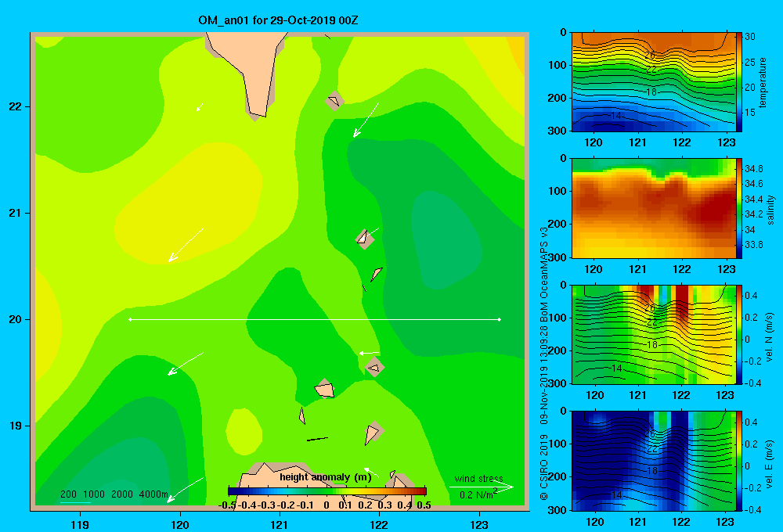783x532 pixels.
Task: Click the '30' tick on temperature color scale
Action: click(750, 37)
